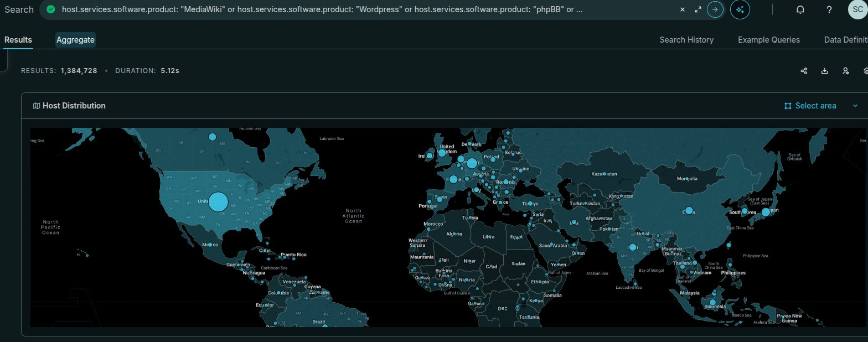Open Search History
This screenshot has height=342, width=868.
686,40
